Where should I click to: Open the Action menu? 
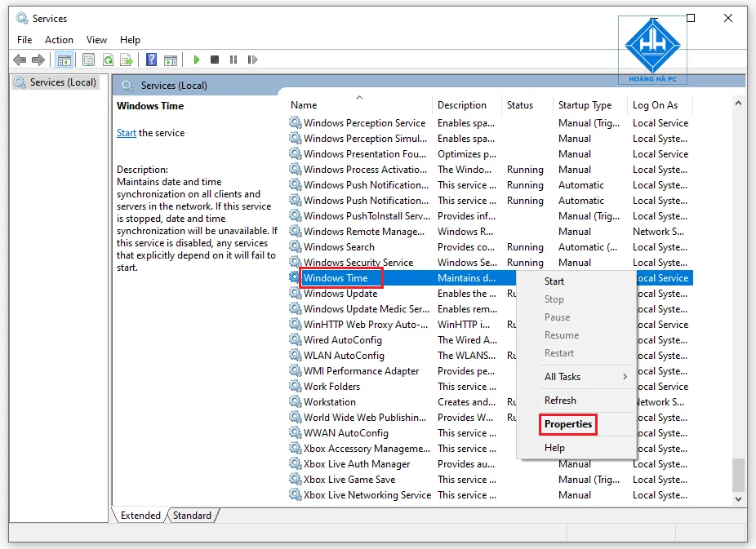pyautogui.click(x=59, y=39)
